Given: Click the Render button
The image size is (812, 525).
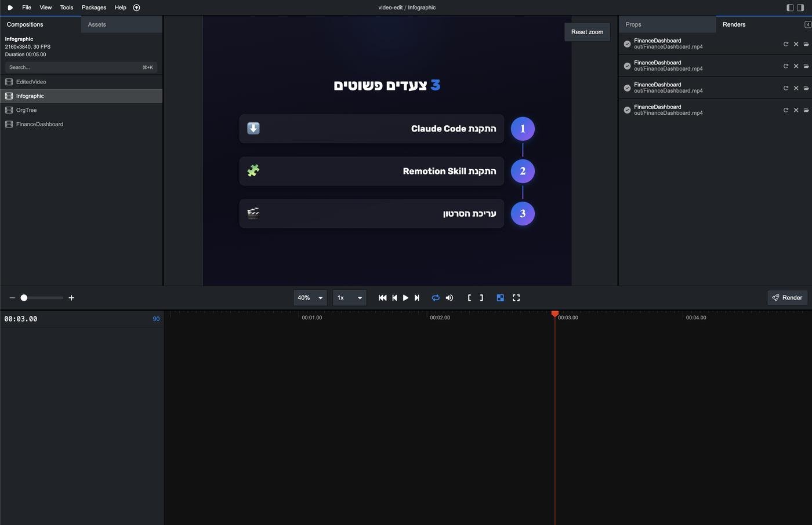Looking at the screenshot, I should click(x=787, y=298).
